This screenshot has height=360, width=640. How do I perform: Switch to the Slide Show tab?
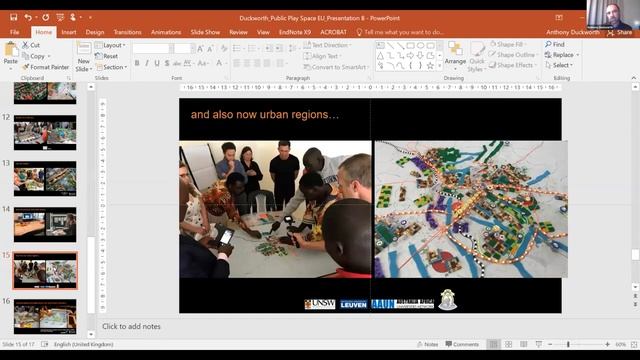coord(205,32)
